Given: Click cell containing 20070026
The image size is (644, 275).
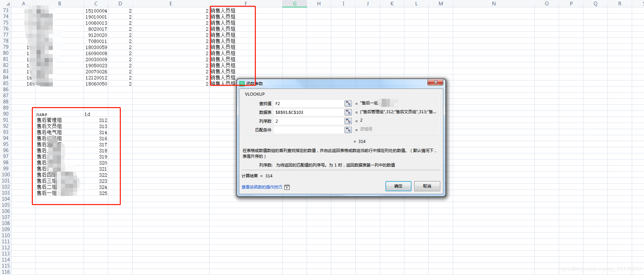Looking at the screenshot, I should [x=96, y=72].
